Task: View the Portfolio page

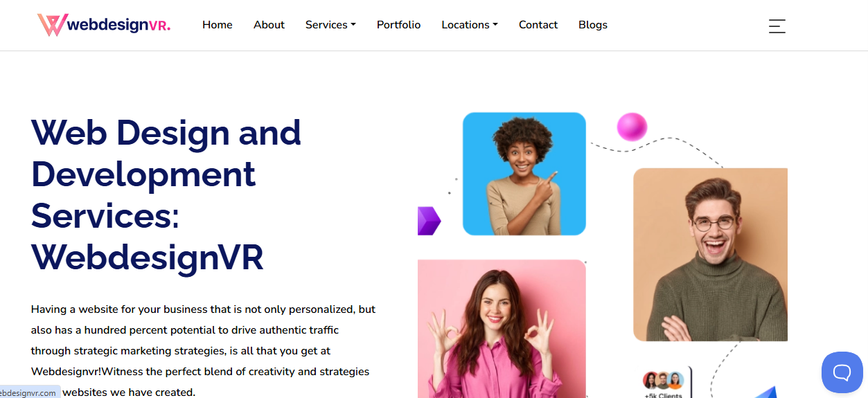Action: coord(398,25)
